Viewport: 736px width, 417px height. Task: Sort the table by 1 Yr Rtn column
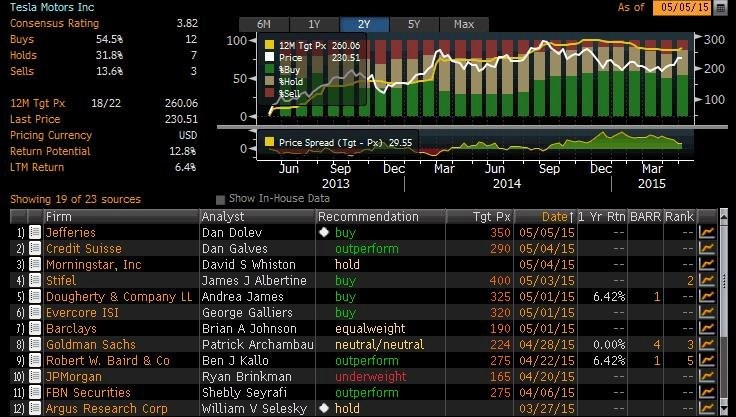pyautogui.click(x=602, y=216)
